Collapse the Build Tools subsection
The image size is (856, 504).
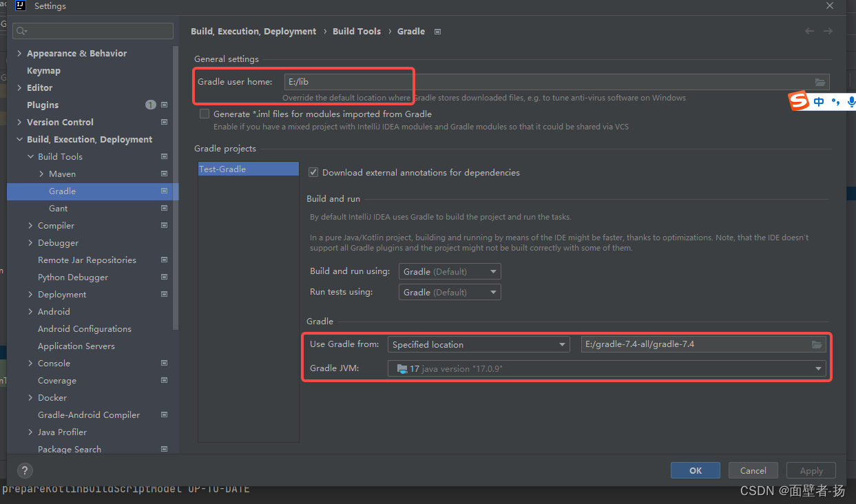coord(30,156)
